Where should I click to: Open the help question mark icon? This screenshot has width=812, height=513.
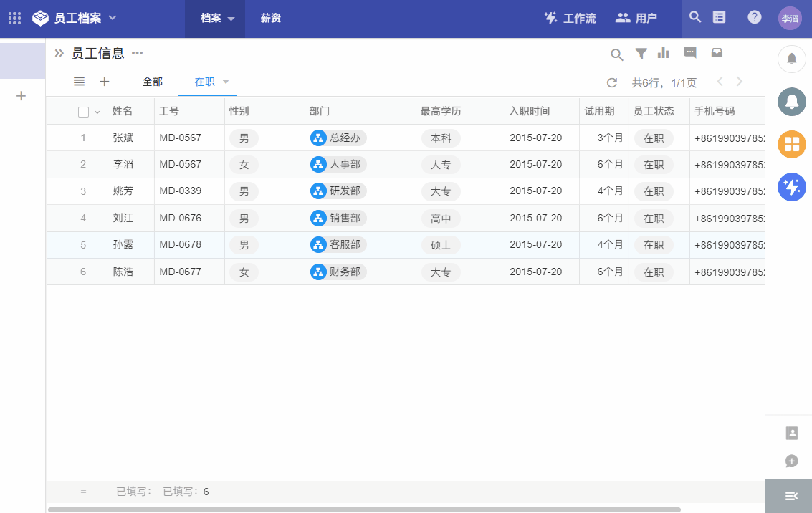pos(755,18)
